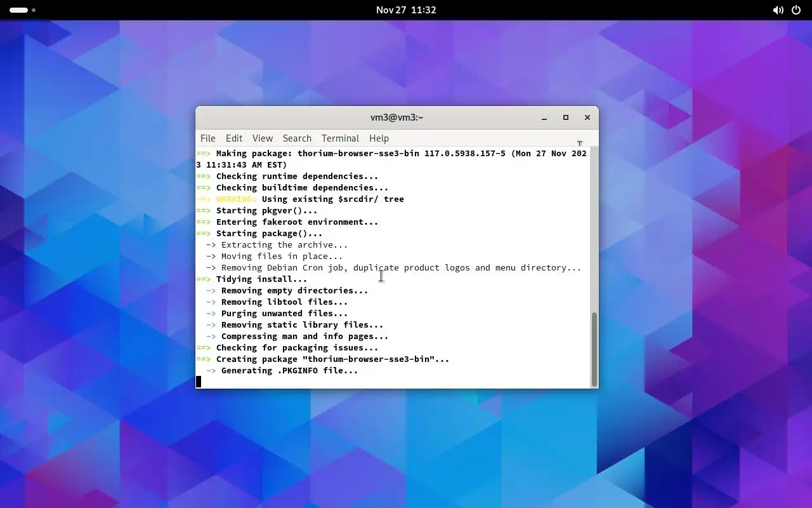The width and height of the screenshot is (812, 508).
Task: Click the 'Checking buildtime dependencies...' line
Action: pyautogui.click(x=292, y=187)
